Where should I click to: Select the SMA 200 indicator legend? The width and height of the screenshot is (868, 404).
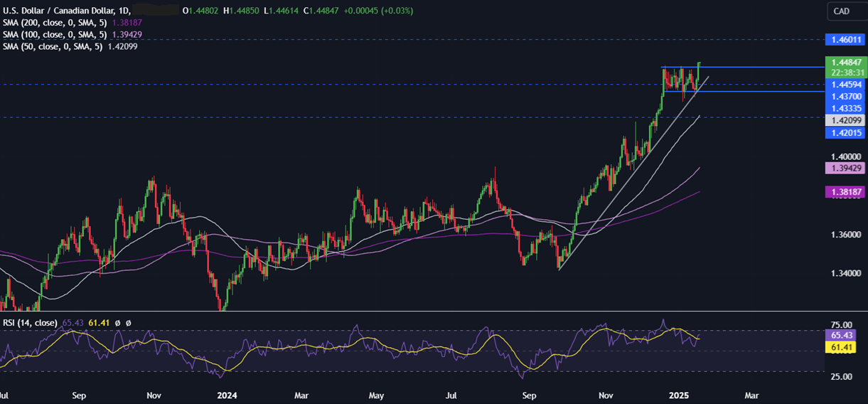[x=53, y=22]
